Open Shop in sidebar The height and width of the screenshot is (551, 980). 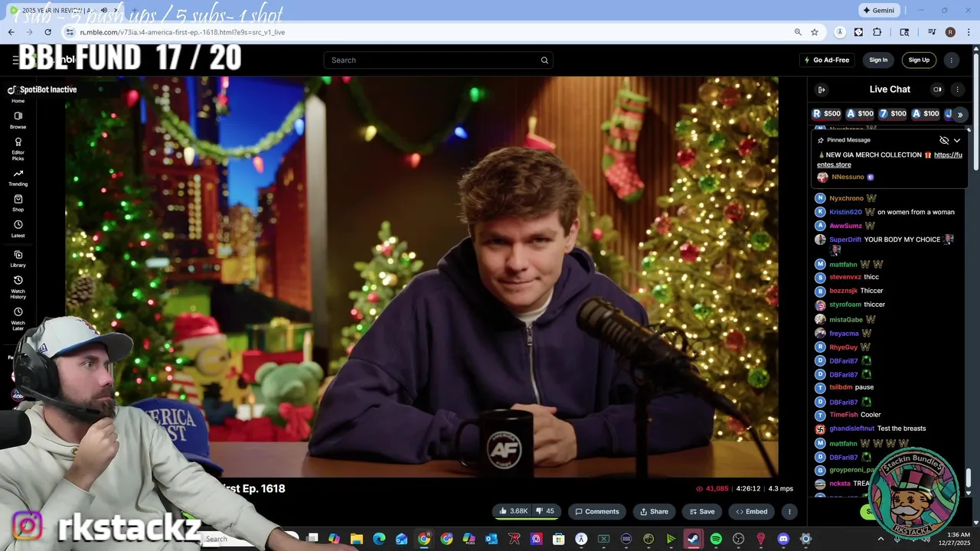tap(18, 203)
